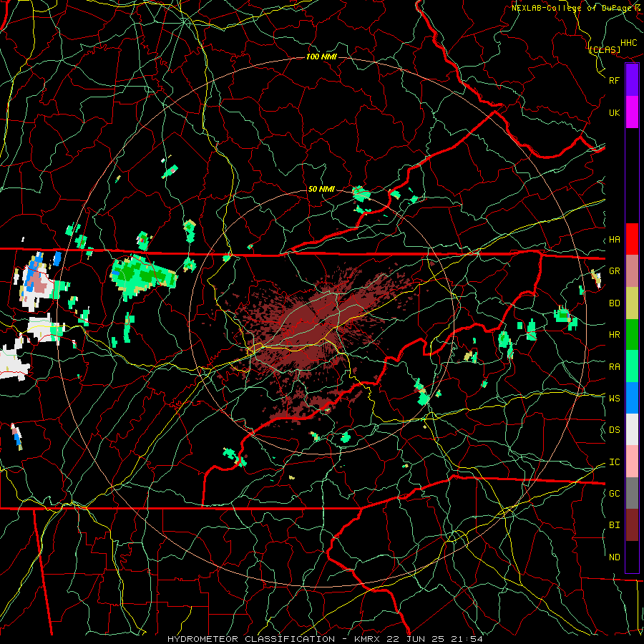Click the HHC product code text

pyautogui.click(x=629, y=43)
